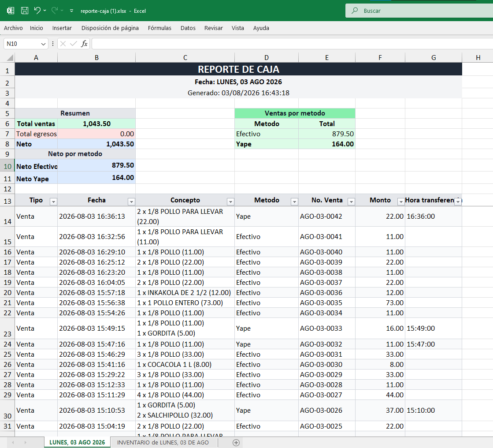Select the Neto por metodo header cell
This screenshot has height=448, width=493.
tap(75, 154)
